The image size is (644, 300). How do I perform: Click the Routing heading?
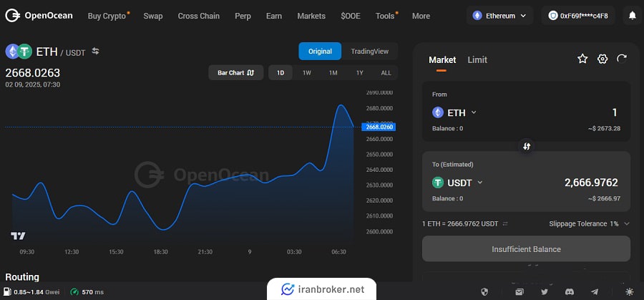pos(22,276)
